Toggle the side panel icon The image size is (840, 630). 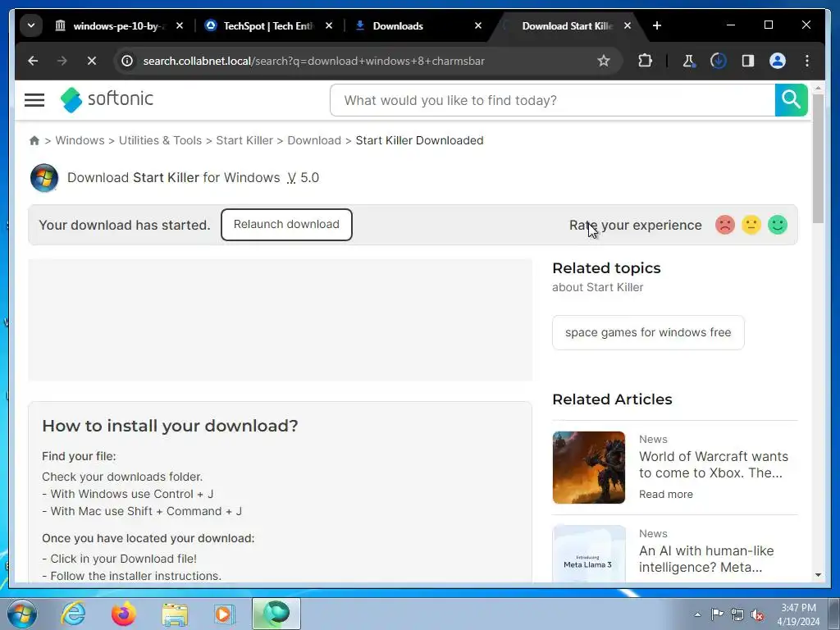coord(748,61)
